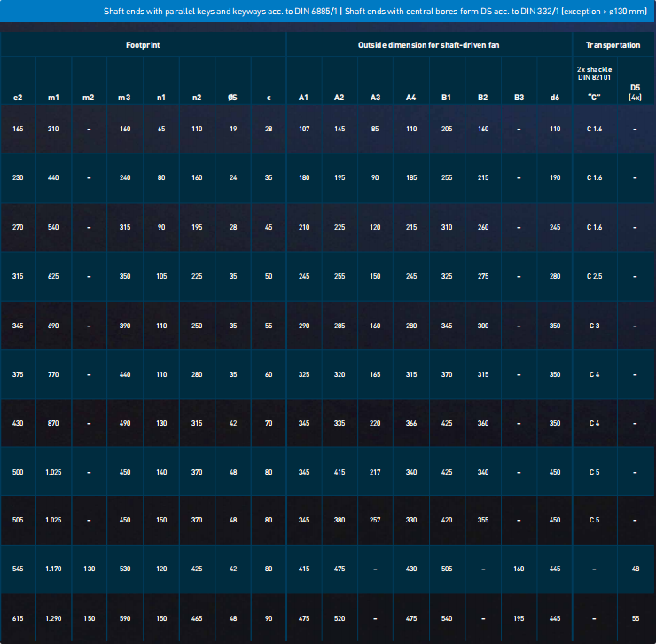Screen dimensions: 656x644
Task: Click the Transportation group header
Action: pos(613,43)
